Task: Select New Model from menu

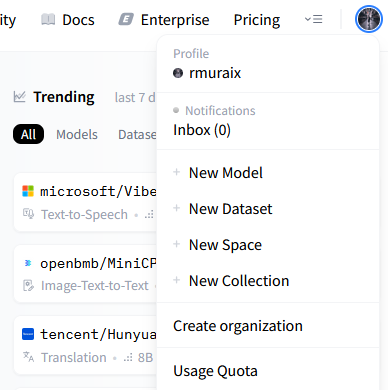Action: [226, 173]
